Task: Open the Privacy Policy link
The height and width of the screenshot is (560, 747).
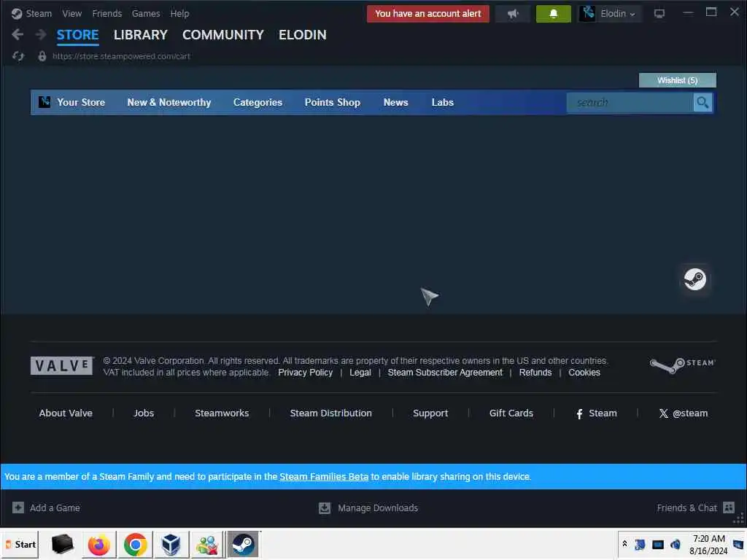Action: tap(306, 373)
